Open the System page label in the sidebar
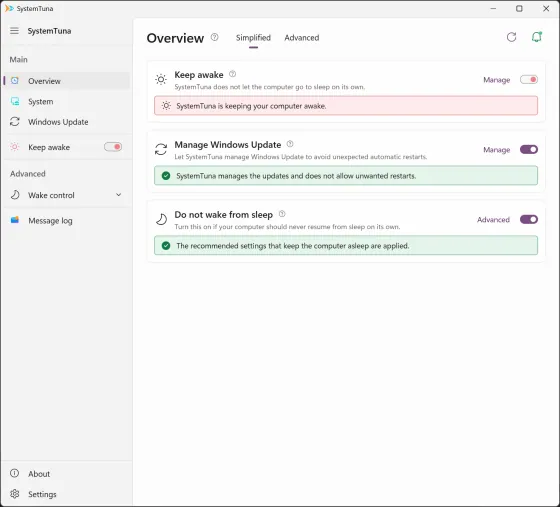The width and height of the screenshot is (560, 507). [41, 102]
